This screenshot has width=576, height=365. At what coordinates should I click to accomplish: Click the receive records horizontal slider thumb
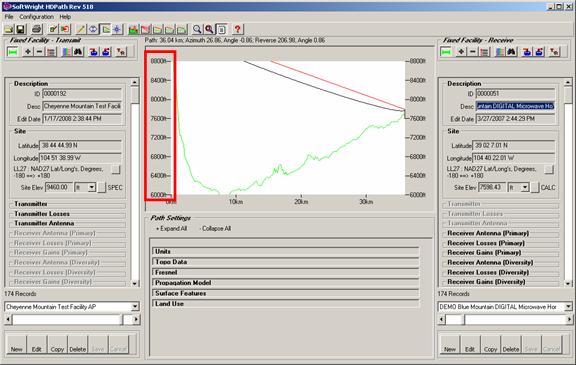tap(454, 320)
